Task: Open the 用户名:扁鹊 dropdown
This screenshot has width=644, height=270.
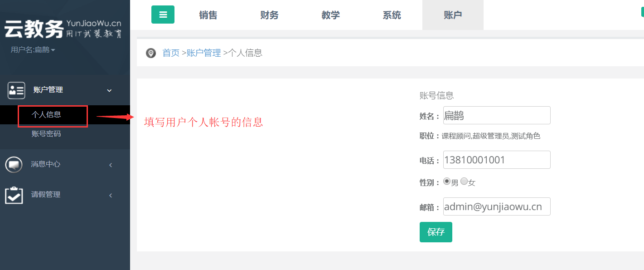Action: 33,50
